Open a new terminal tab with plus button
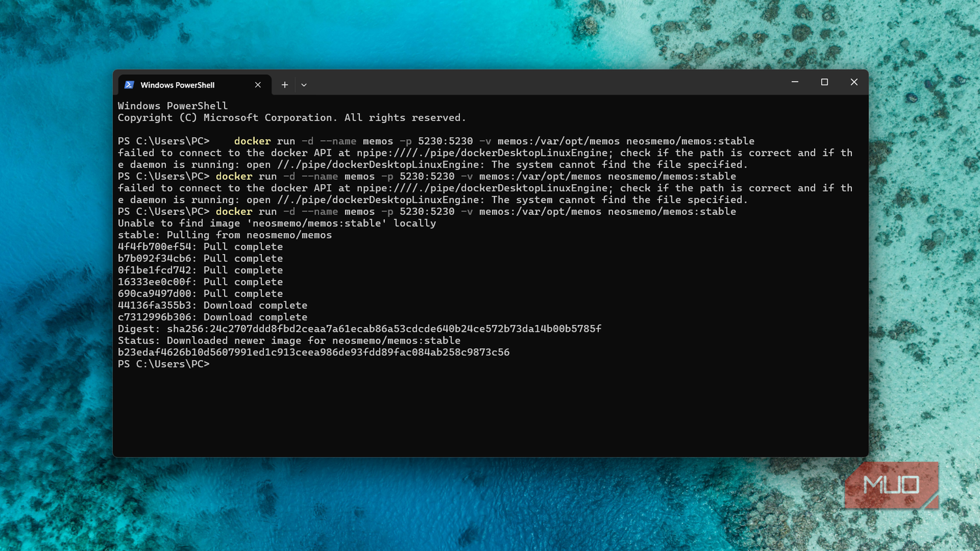Screen dimensions: 980x551 tap(285, 85)
